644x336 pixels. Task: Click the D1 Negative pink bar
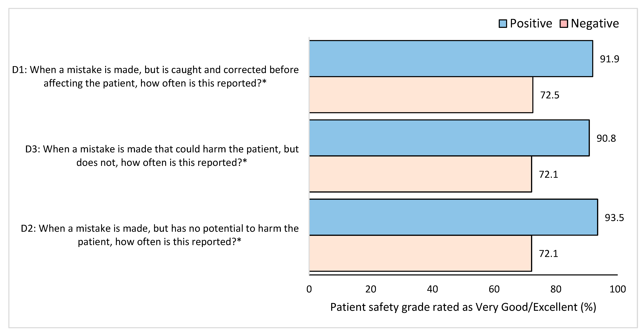pyautogui.click(x=421, y=95)
